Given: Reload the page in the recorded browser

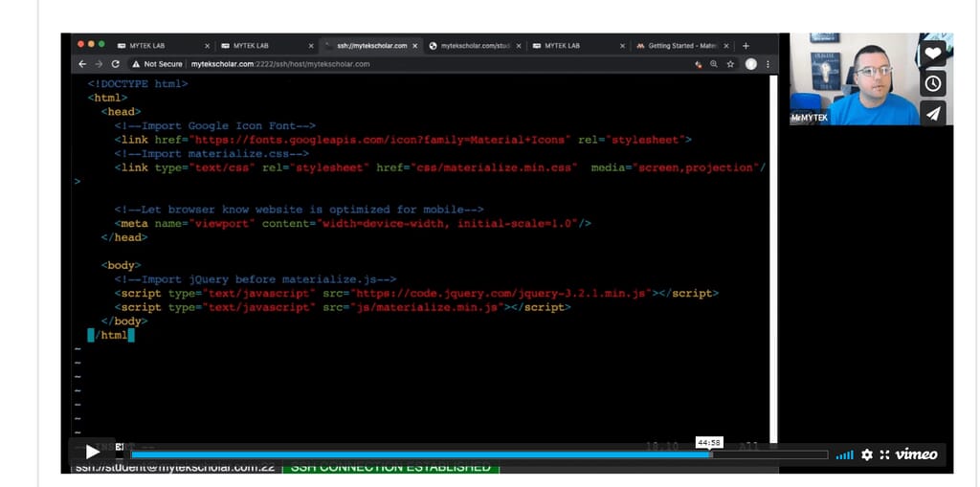Looking at the screenshot, I should (x=116, y=64).
